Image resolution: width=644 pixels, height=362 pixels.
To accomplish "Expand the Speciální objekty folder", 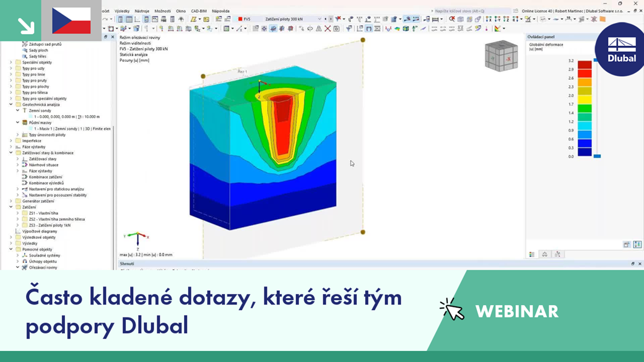I will [x=11, y=62].
